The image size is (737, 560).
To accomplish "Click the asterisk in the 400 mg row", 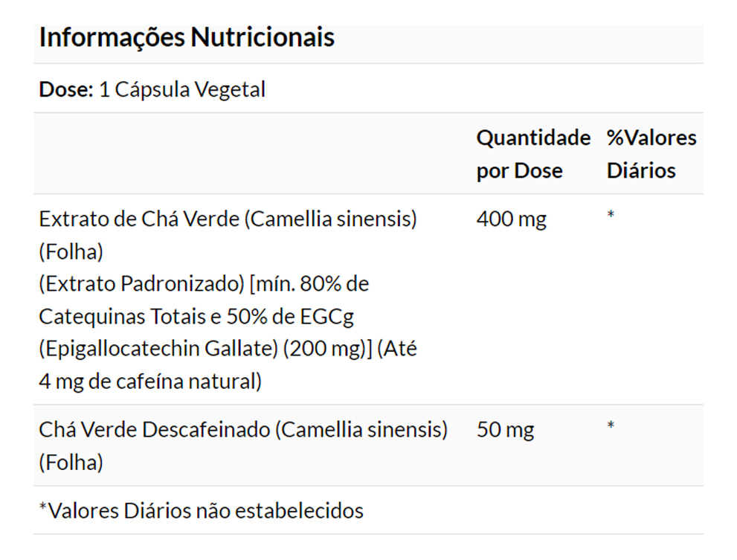I will pyautogui.click(x=611, y=216).
